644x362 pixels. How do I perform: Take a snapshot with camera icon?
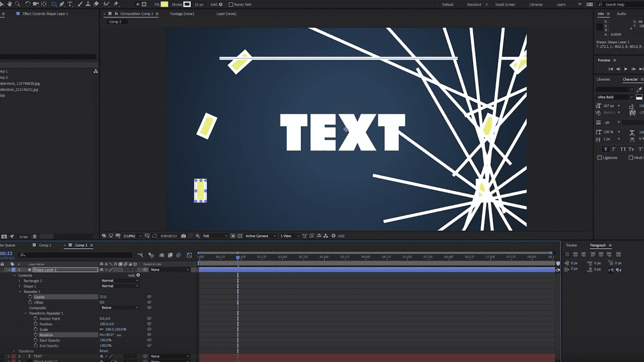click(183, 236)
